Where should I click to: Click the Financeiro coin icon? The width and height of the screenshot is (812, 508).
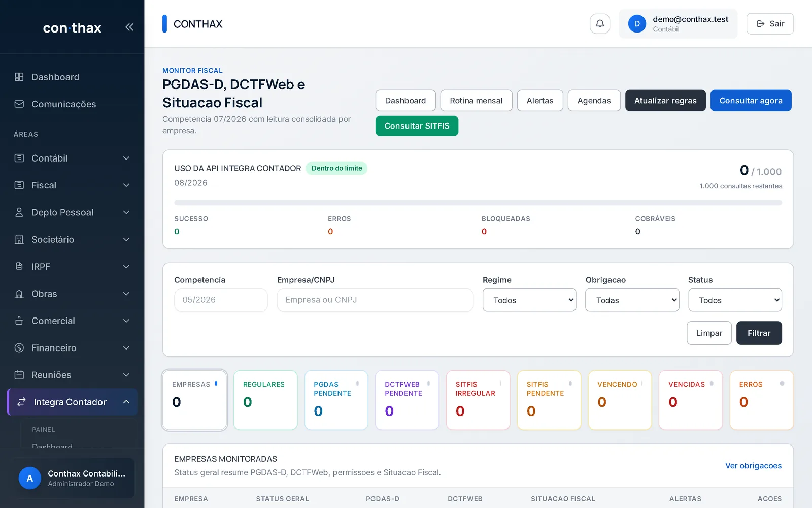tap(19, 347)
